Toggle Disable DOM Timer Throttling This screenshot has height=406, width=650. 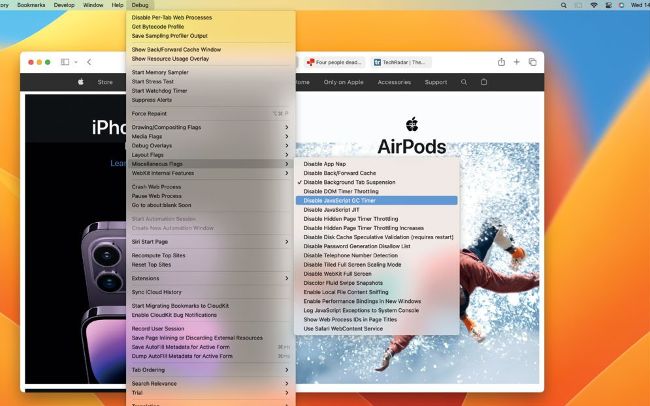377,191
